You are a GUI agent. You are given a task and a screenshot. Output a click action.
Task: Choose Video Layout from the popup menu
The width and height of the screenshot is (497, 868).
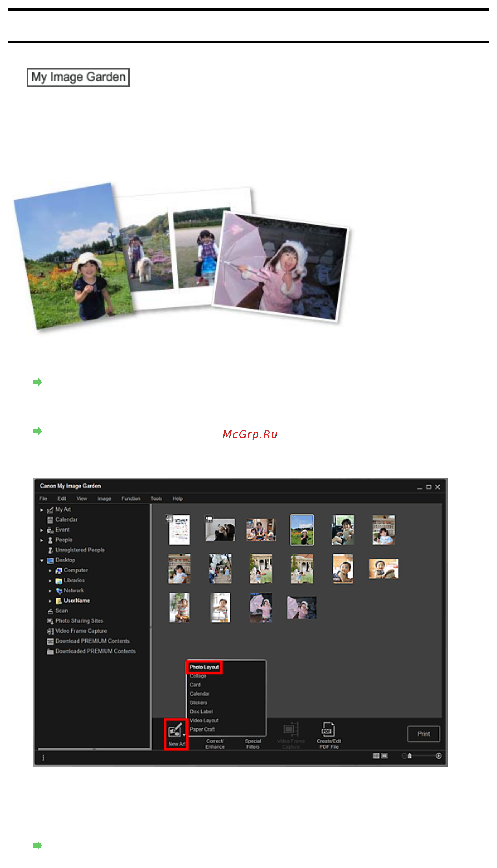pyautogui.click(x=204, y=720)
